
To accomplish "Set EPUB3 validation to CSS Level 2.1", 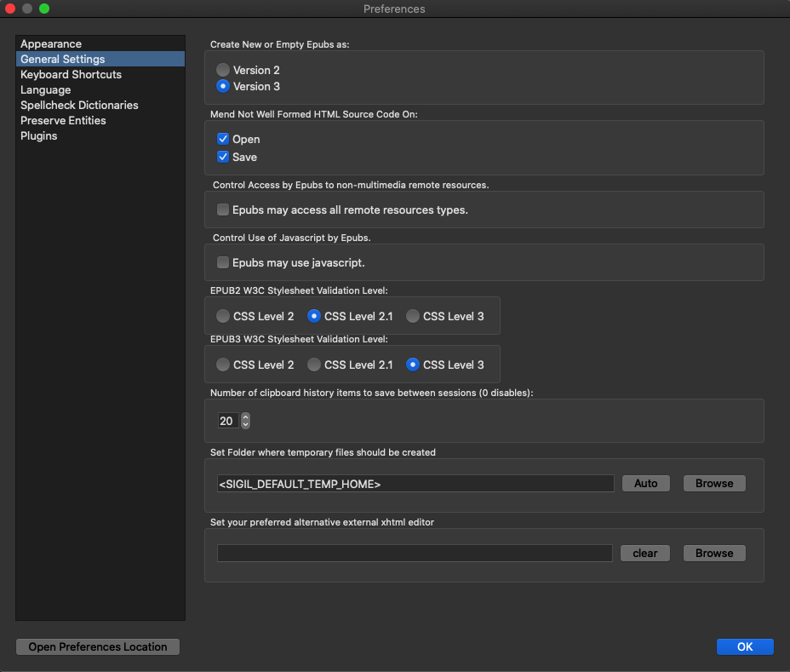I will [x=314, y=365].
